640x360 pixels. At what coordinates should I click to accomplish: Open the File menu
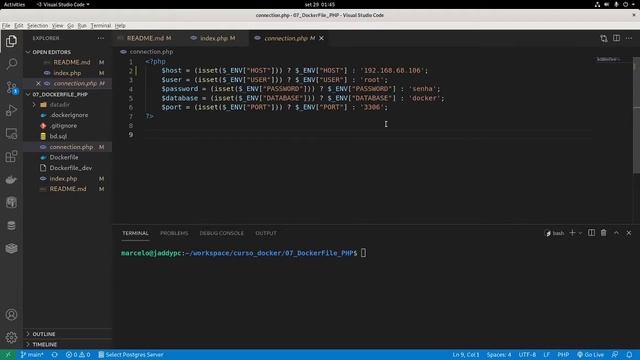6,25
